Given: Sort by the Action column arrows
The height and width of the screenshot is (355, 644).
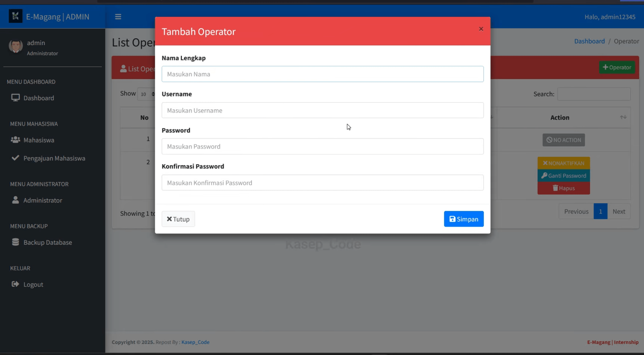Looking at the screenshot, I should click(623, 117).
